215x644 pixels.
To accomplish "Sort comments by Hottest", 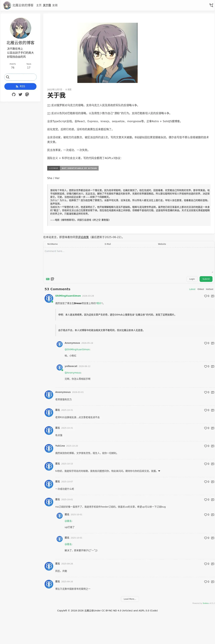I will (209, 289).
